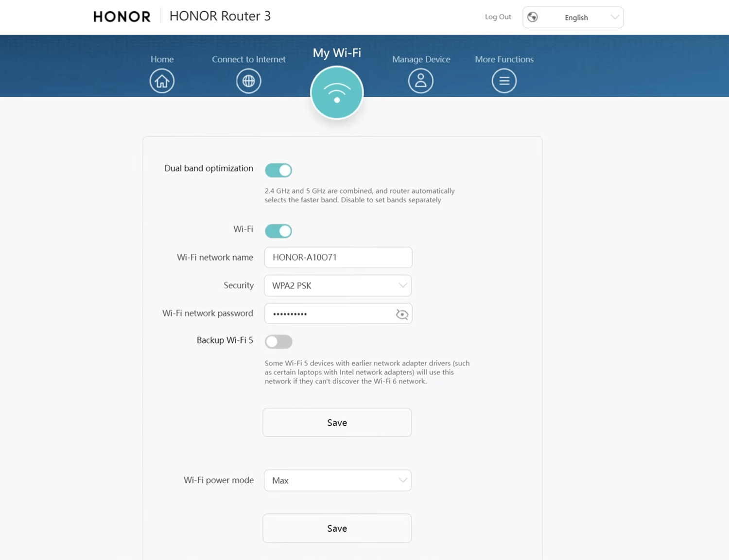The width and height of the screenshot is (729, 560).
Task: Switch to the Manage Device tab label
Action: click(421, 59)
